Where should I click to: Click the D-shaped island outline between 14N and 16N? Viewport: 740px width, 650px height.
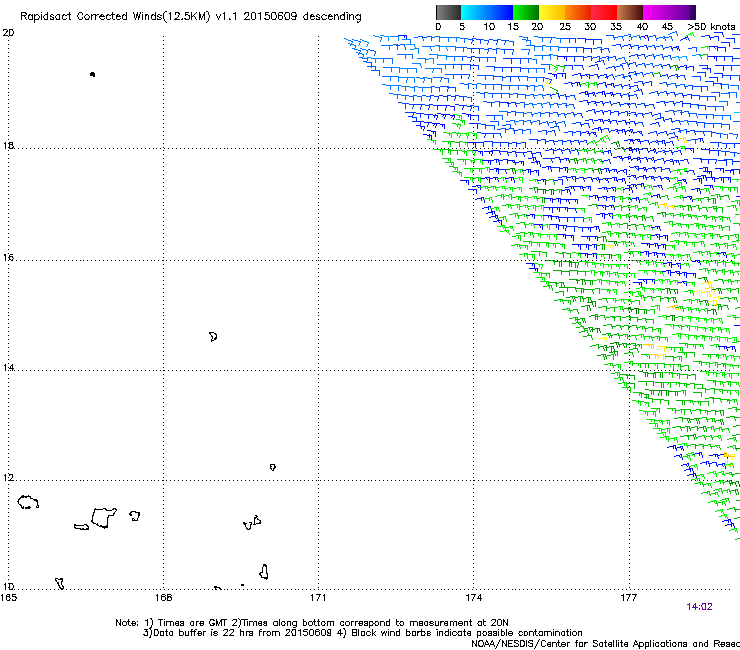(213, 337)
